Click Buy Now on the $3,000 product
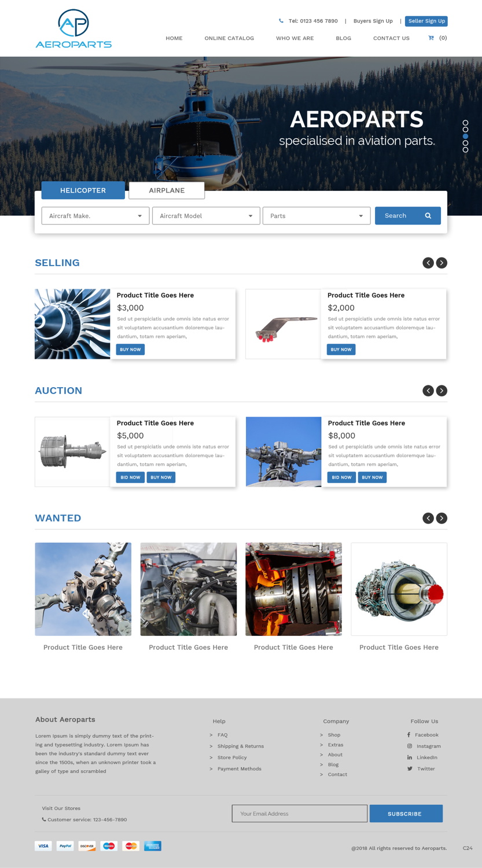The image size is (482, 868). (130, 350)
